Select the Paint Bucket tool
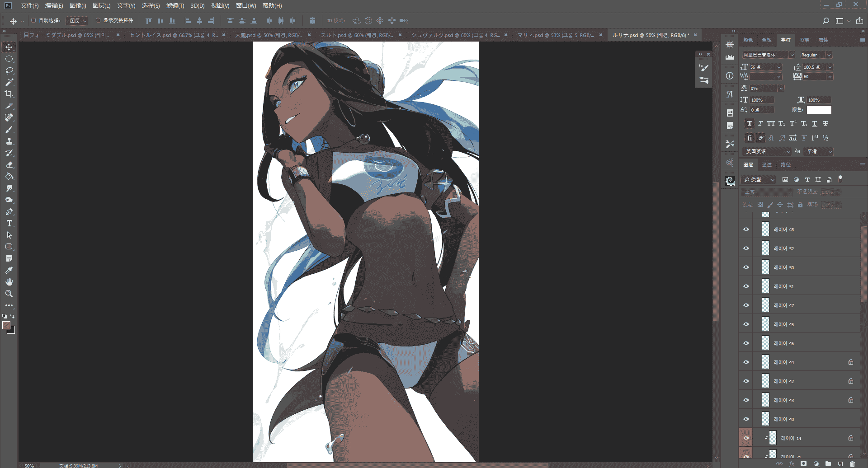The image size is (868, 468). pyautogui.click(x=9, y=176)
